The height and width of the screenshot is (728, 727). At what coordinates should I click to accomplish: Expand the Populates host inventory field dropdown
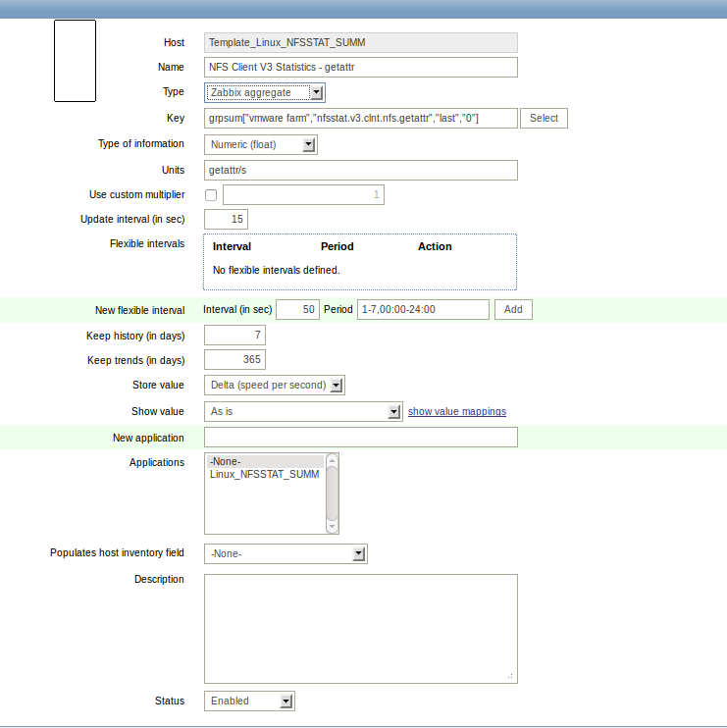[286, 554]
